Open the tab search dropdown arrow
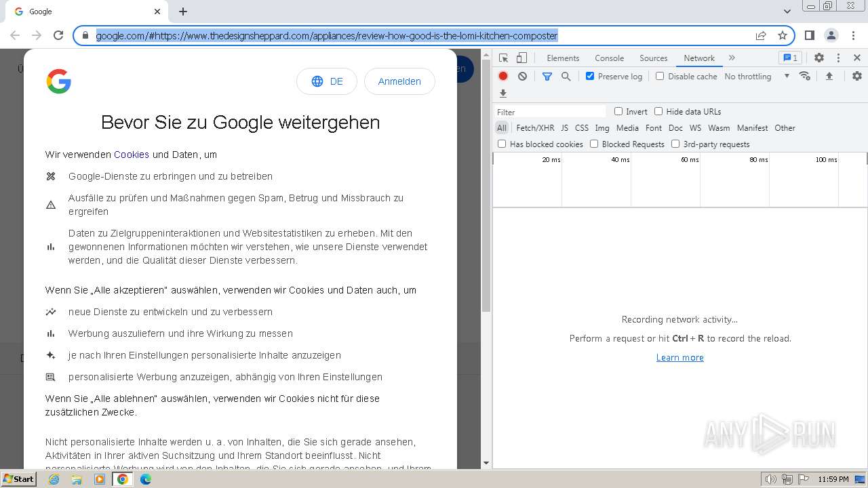Viewport: 868px width, 488px height. [x=787, y=12]
